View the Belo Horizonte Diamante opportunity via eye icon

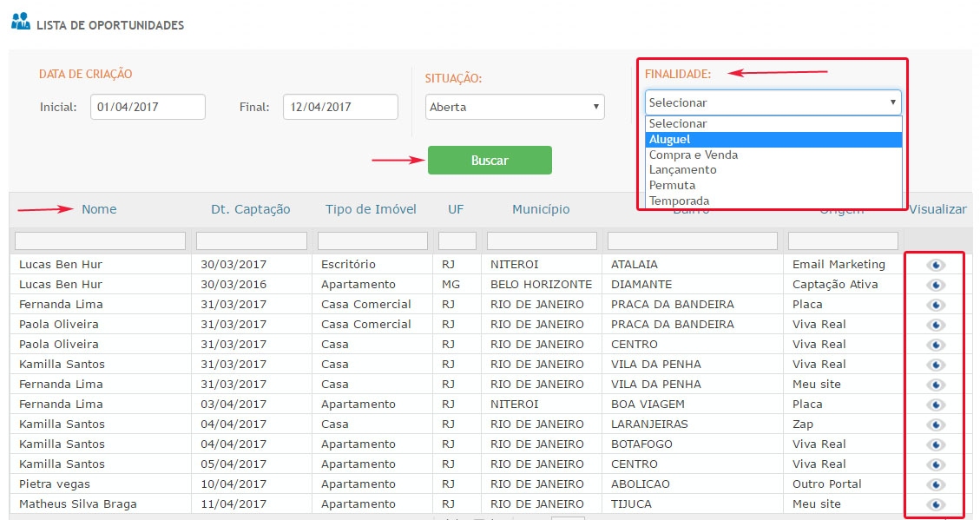coord(935,285)
